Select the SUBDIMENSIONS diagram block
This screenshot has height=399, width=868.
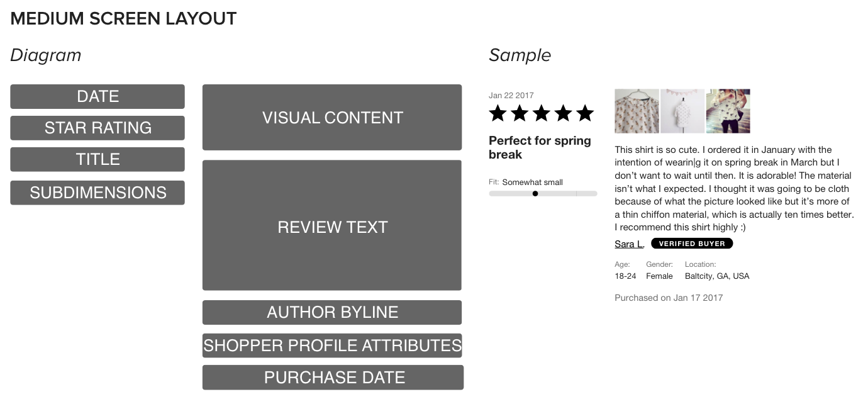(x=97, y=193)
